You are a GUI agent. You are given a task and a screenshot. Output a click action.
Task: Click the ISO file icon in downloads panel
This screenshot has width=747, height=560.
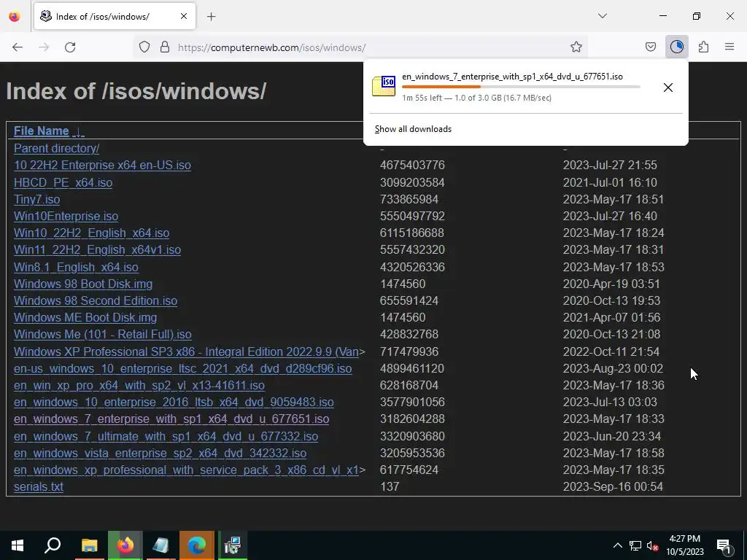coord(384,86)
